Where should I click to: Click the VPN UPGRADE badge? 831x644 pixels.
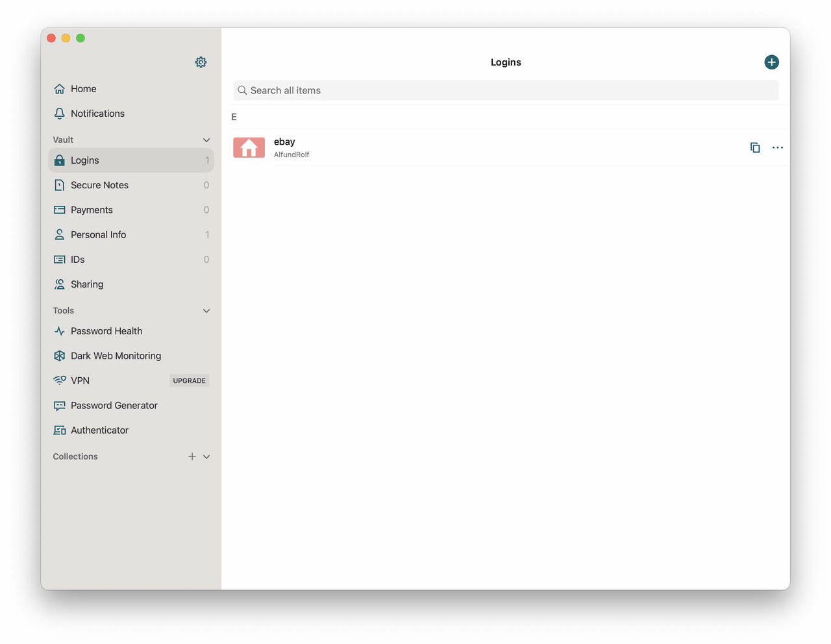click(190, 381)
